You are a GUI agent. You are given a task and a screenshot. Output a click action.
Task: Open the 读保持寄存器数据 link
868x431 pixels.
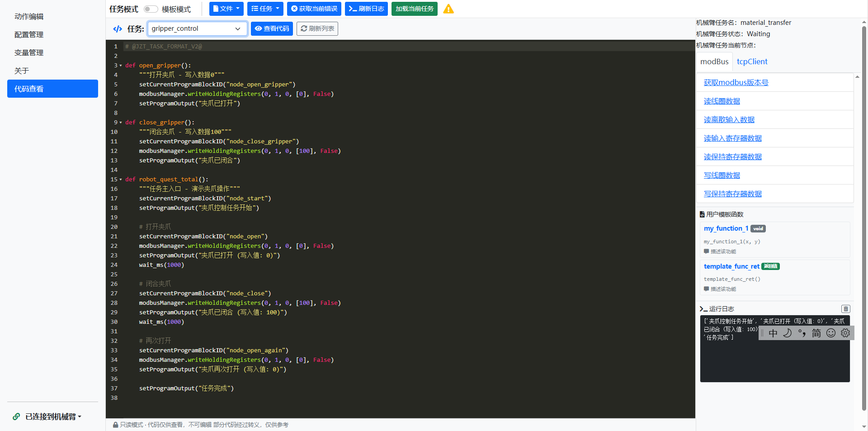[x=732, y=156]
